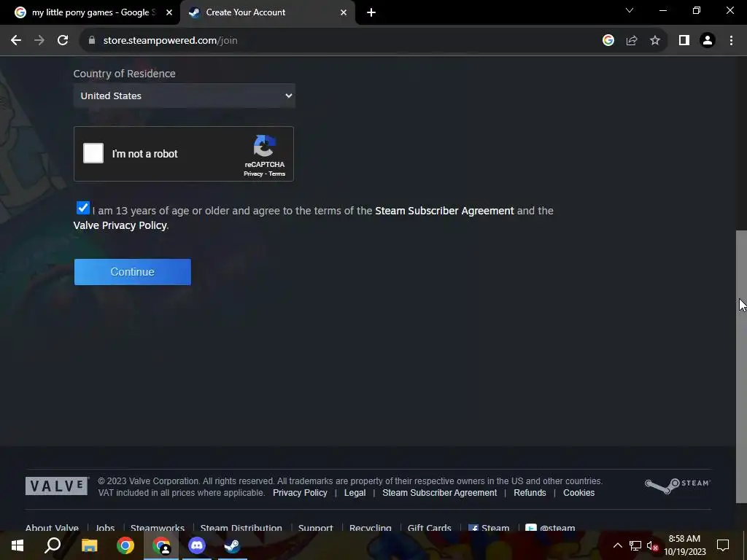Click the page vertical scrollbar thumb
The height and width of the screenshot is (560, 747).
[x=741, y=367]
